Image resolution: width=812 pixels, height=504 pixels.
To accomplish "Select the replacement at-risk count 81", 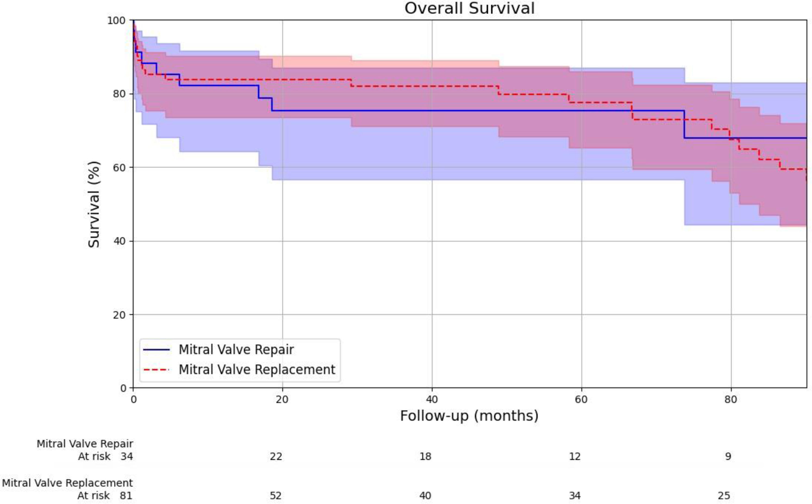I will [126, 496].
